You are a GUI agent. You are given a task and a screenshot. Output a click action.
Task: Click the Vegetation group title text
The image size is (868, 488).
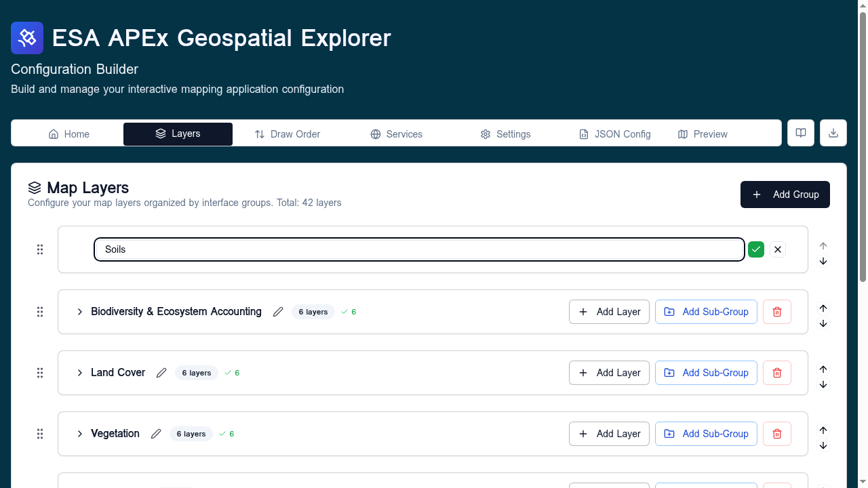115,434
